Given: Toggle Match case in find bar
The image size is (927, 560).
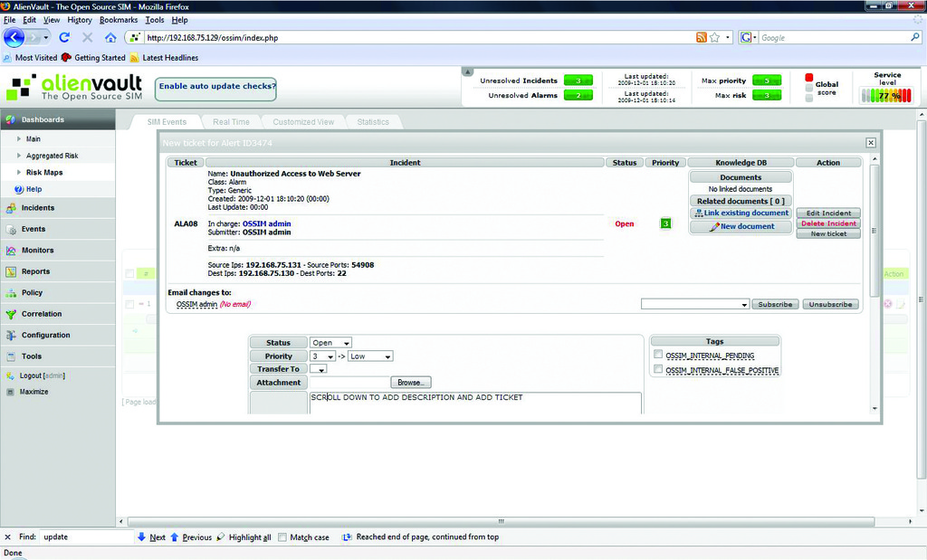Looking at the screenshot, I should [282, 537].
